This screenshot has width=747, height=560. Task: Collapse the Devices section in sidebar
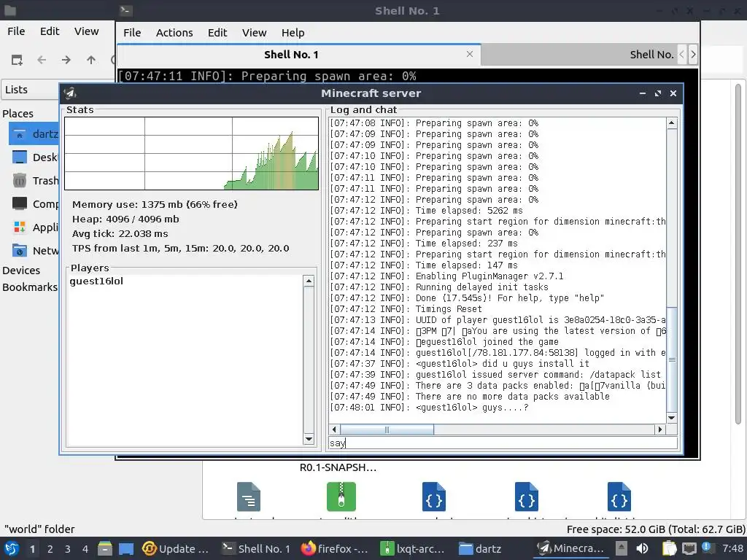21,270
